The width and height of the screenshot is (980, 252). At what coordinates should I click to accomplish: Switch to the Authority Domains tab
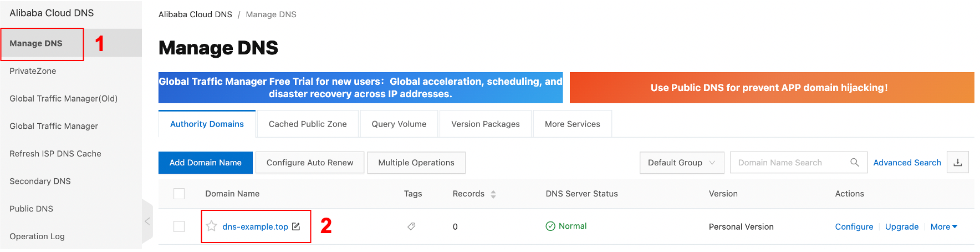click(207, 124)
